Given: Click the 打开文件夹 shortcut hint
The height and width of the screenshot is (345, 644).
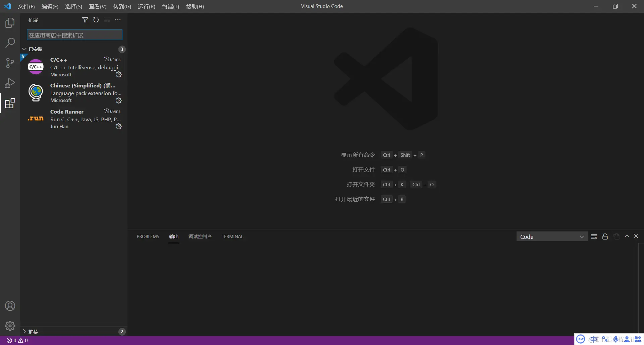Looking at the screenshot, I should [x=361, y=185].
